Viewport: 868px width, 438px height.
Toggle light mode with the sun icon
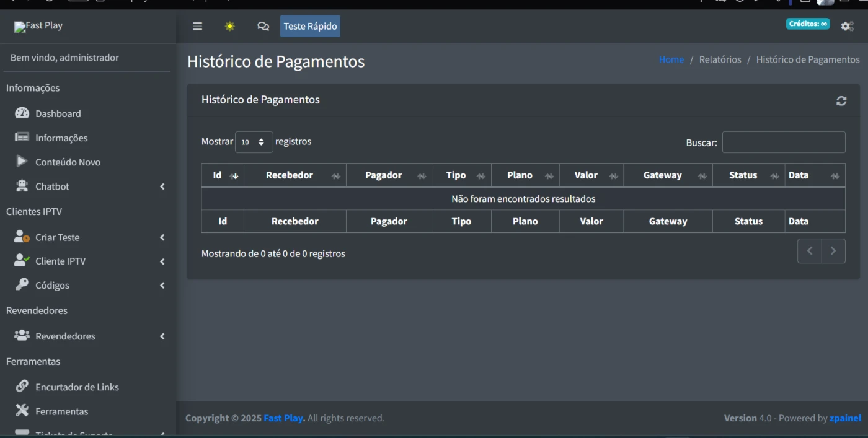[x=230, y=26]
